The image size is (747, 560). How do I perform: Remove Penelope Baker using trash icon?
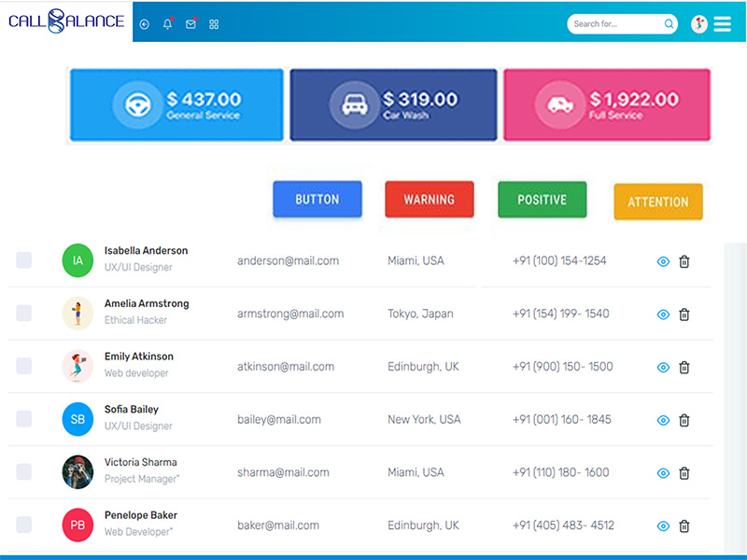click(684, 526)
